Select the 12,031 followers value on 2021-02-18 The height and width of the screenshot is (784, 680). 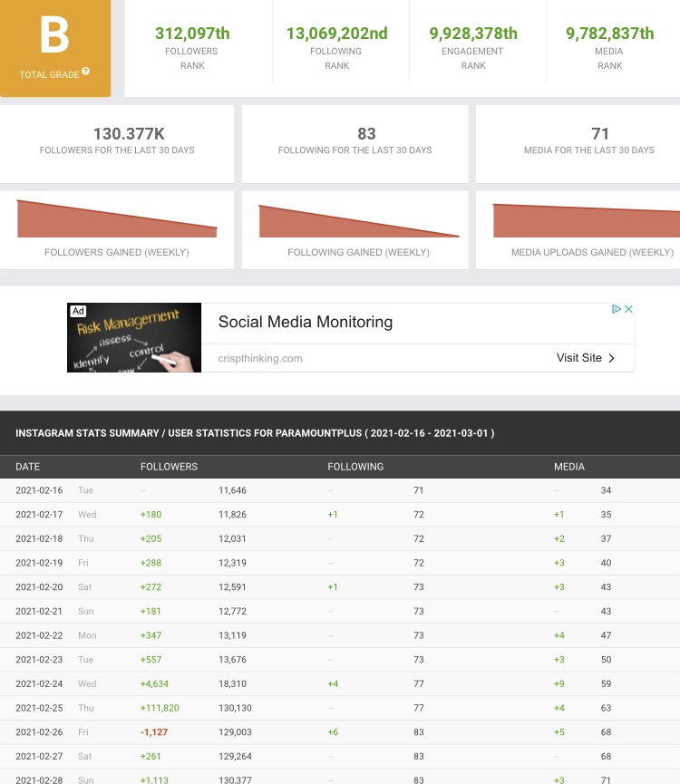coord(232,539)
